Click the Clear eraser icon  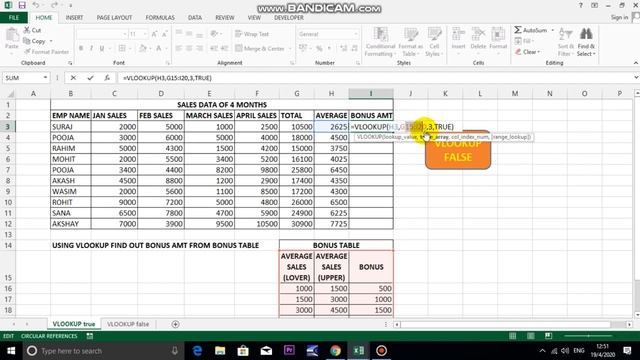518,52
